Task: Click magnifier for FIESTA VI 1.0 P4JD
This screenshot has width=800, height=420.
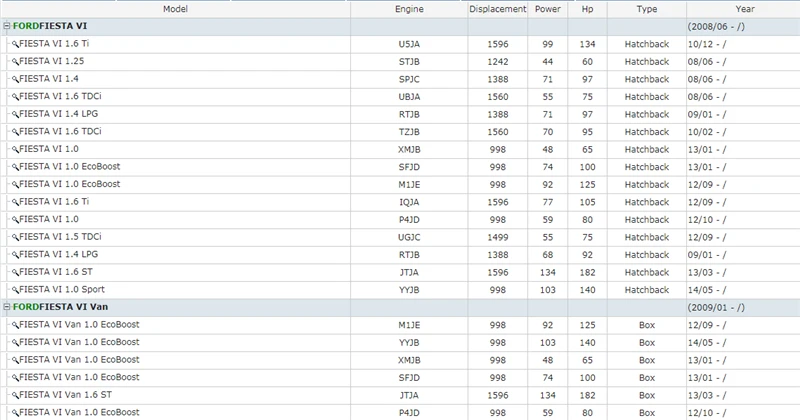Action: (x=15, y=220)
